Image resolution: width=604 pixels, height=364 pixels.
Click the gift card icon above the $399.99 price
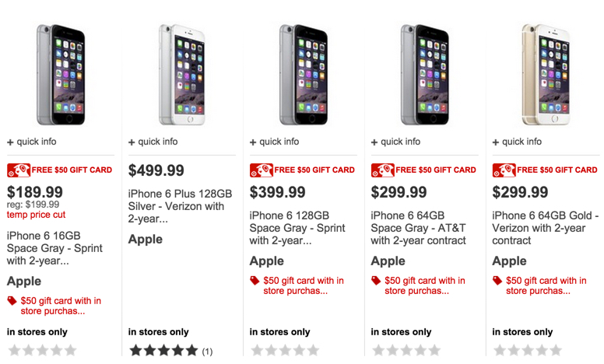(x=262, y=170)
